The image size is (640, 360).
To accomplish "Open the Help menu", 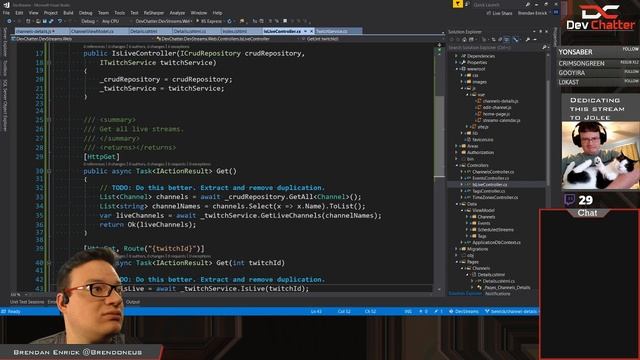I will pos(218,13).
